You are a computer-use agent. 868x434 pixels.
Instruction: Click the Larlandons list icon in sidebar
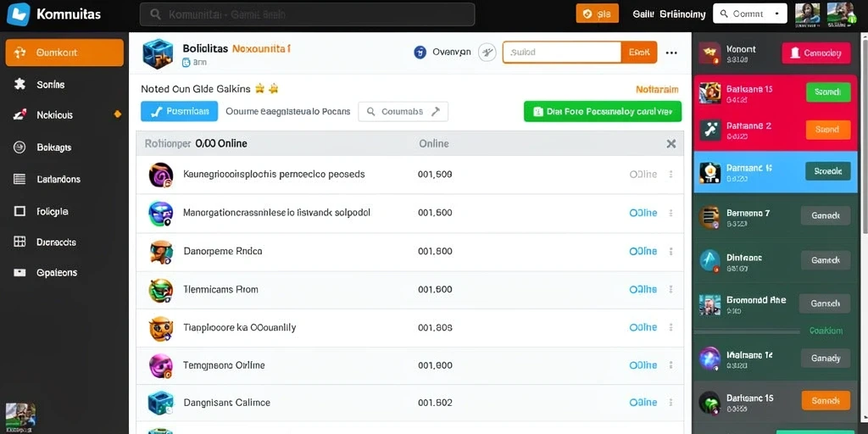click(19, 179)
